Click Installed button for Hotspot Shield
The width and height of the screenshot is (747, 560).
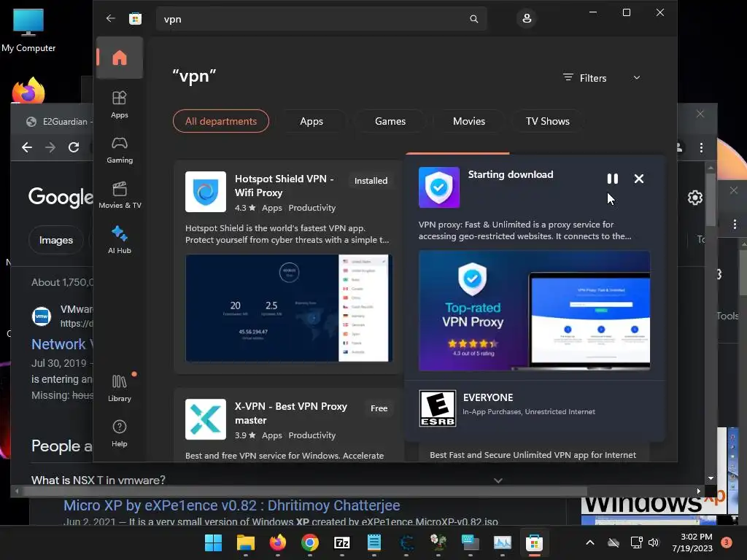point(371,181)
